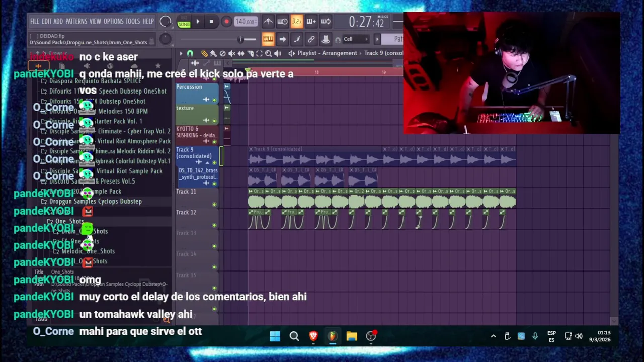The image size is (644, 362).
Task: Select the Select tool in playlist
Action: point(259,53)
